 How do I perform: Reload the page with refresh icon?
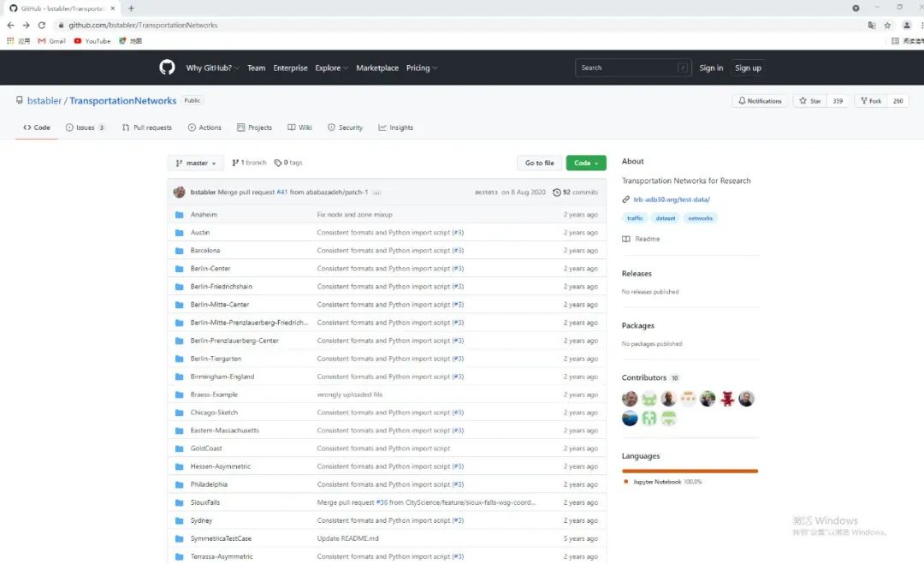coord(42,26)
